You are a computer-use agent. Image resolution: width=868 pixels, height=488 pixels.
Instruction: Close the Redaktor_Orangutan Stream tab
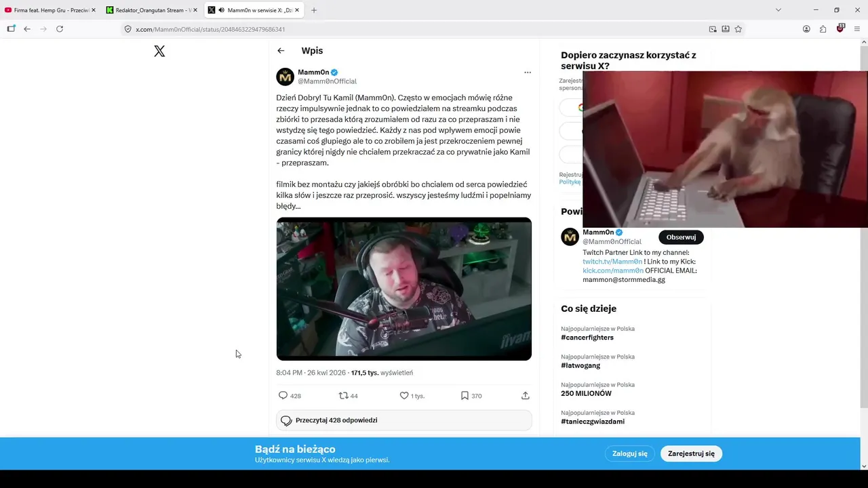[x=195, y=10]
